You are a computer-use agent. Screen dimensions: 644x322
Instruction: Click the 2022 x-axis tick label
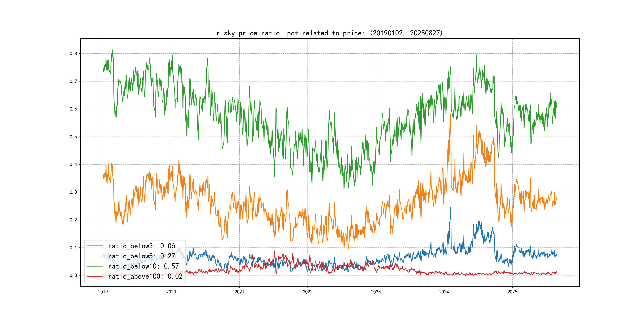pyautogui.click(x=307, y=292)
